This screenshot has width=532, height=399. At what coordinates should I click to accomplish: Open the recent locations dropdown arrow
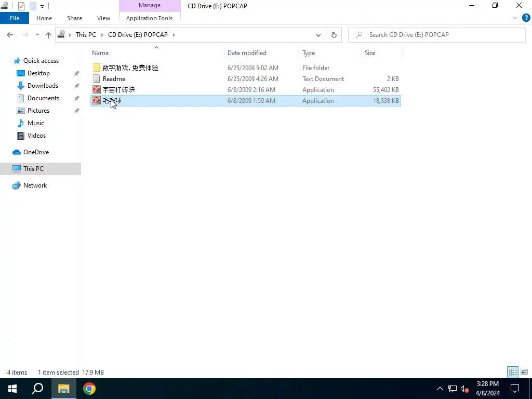[x=37, y=35]
